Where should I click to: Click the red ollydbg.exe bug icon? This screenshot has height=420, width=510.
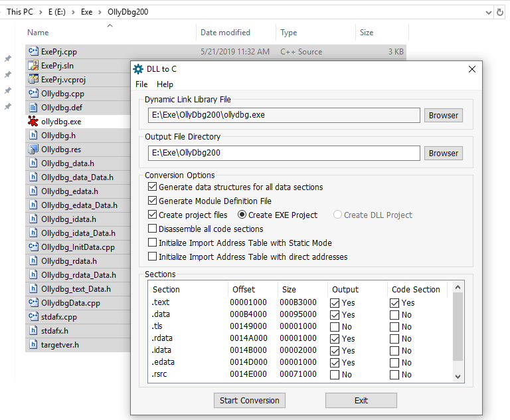click(33, 122)
